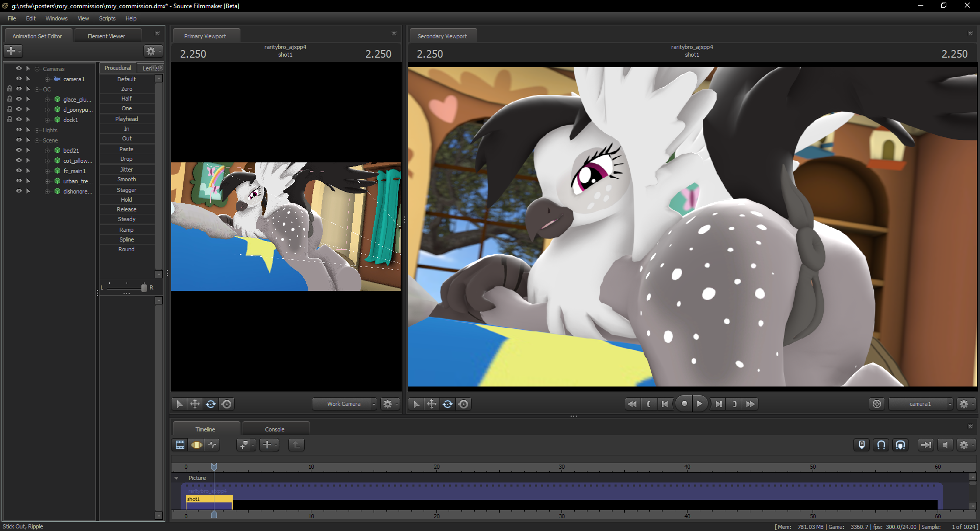Expand the bed21 tree item
The image size is (980, 531).
click(47, 151)
